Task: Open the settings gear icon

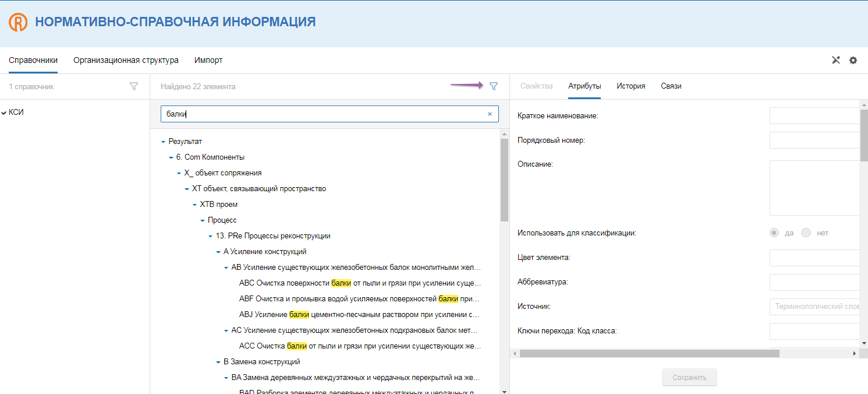Action: point(853,60)
